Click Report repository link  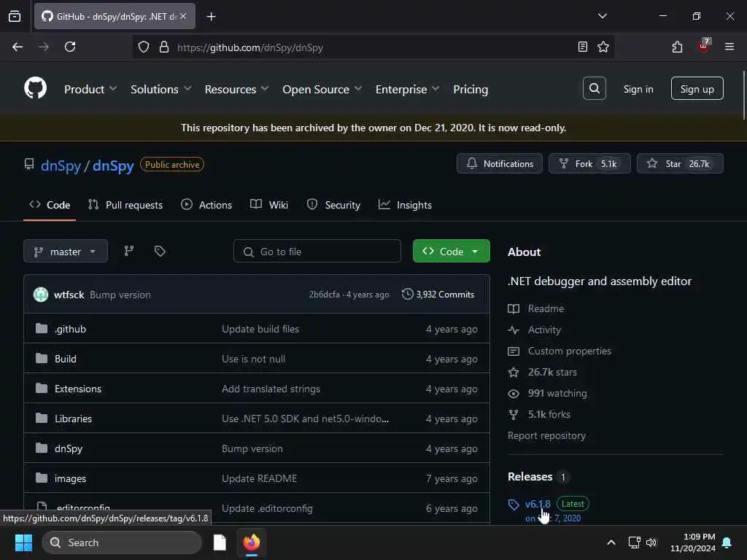546,435
